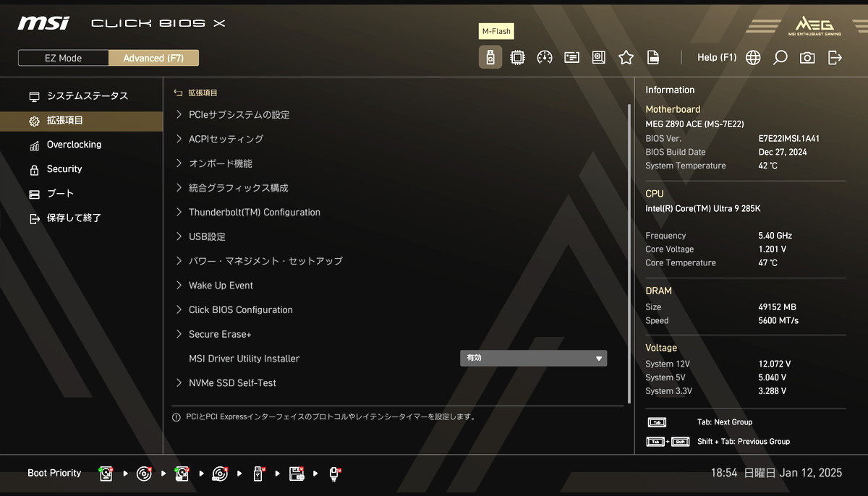868x496 pixels.
Task: Open Favorites with the star icon
Action: pyautogui.click(x=626, y=57)
